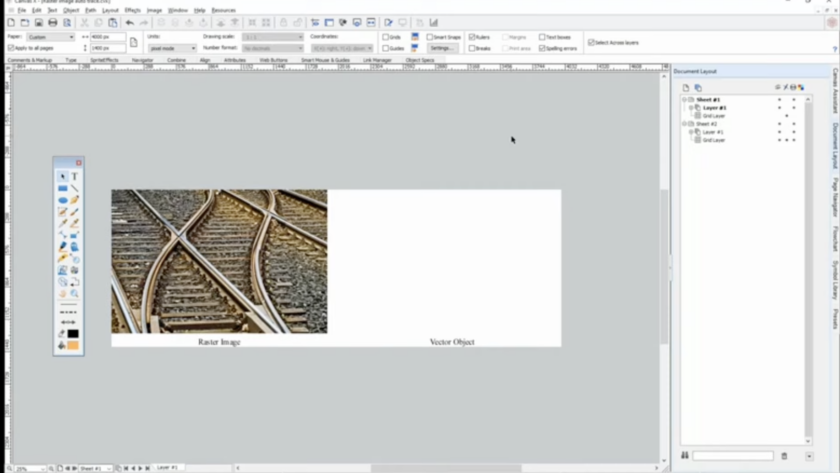This screenshot has width=840, height=473.
Task: Toggle the Spelling errors checkbox
Action: (x=542, y=48)
